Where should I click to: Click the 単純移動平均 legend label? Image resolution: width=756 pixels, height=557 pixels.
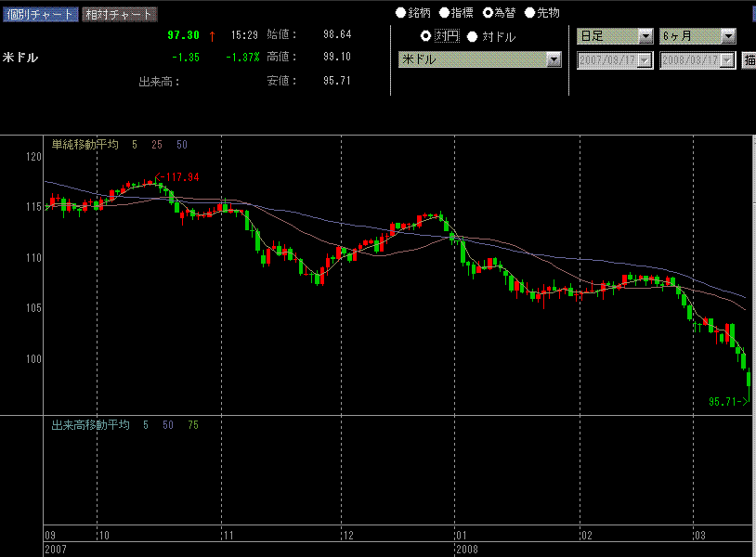click(x=85, y=145)
